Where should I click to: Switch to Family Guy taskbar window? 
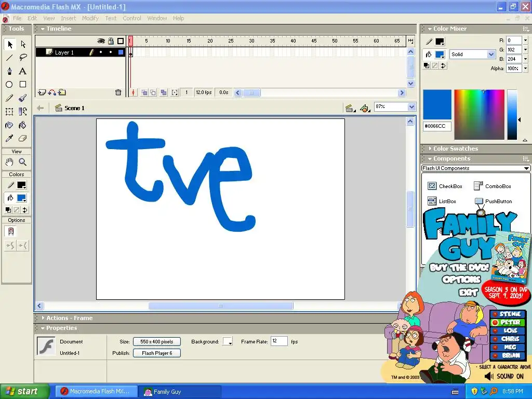pos(179,392)
